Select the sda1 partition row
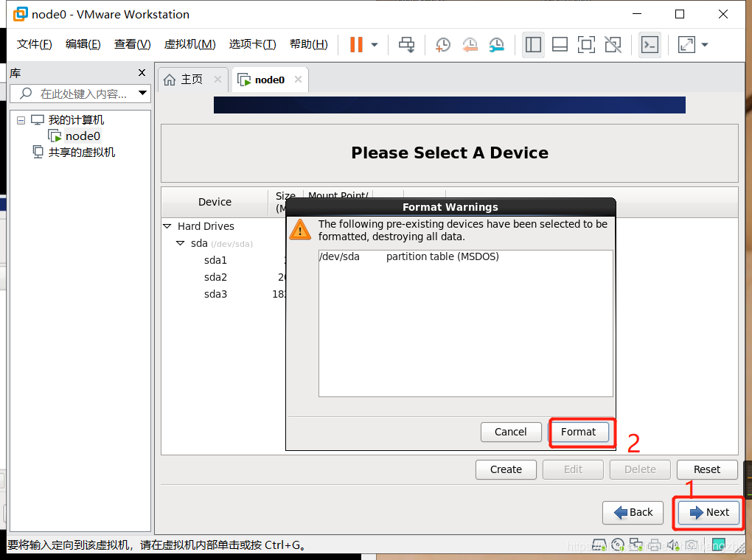The image size is (752, 560). click(x=215, y=260)
